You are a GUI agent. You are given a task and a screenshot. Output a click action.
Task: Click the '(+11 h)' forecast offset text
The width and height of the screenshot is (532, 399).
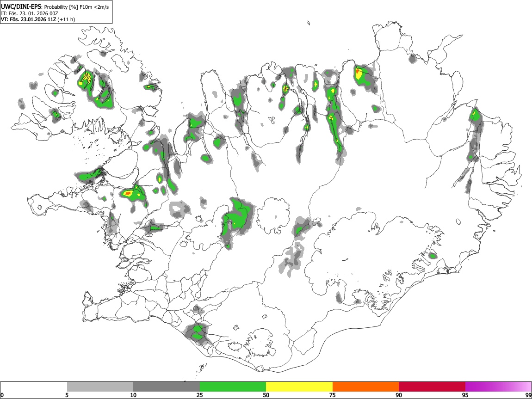[67, 19]
